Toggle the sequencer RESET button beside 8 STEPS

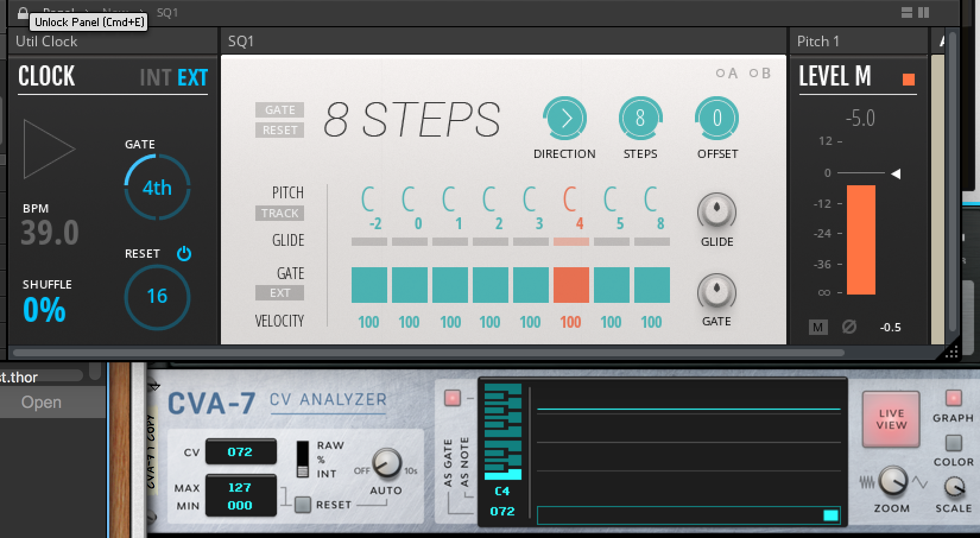click(x=280, y=130)
